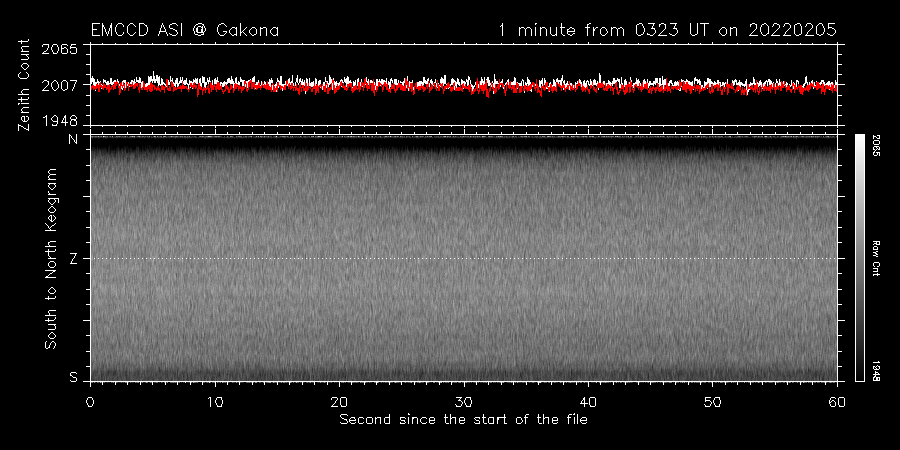
Task: Click the 'EMCCD ASI @ Gakona' title text
Action: 185,30
